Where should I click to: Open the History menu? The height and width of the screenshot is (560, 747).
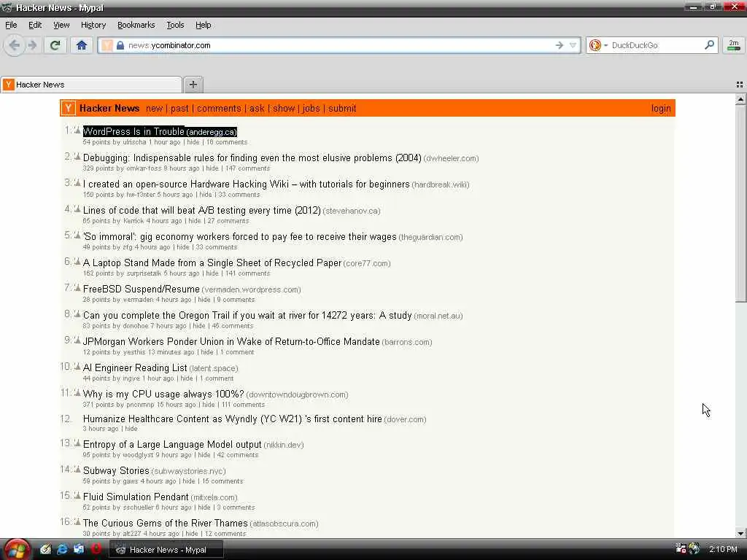tap(93, 25)
